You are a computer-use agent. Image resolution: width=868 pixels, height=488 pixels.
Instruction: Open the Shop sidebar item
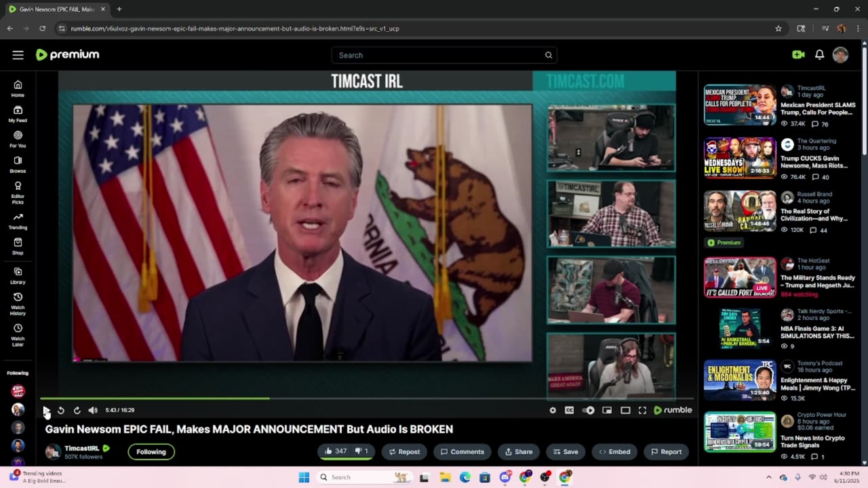pos(18,247)
